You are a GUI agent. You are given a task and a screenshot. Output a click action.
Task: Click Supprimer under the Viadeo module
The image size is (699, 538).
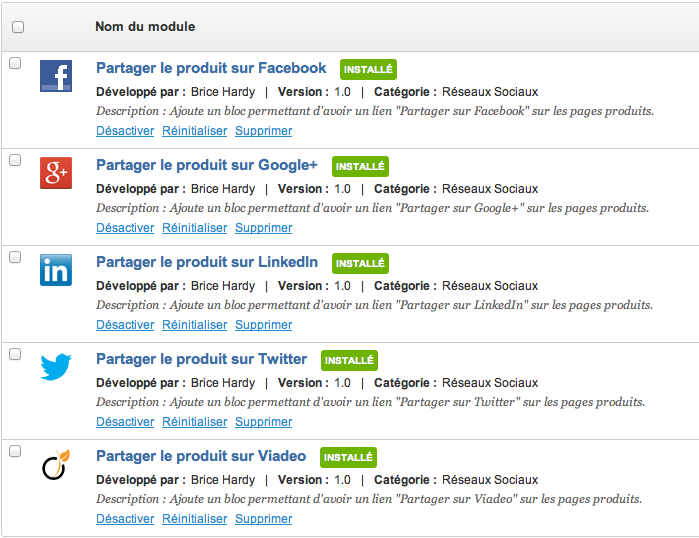coord(264,519)
